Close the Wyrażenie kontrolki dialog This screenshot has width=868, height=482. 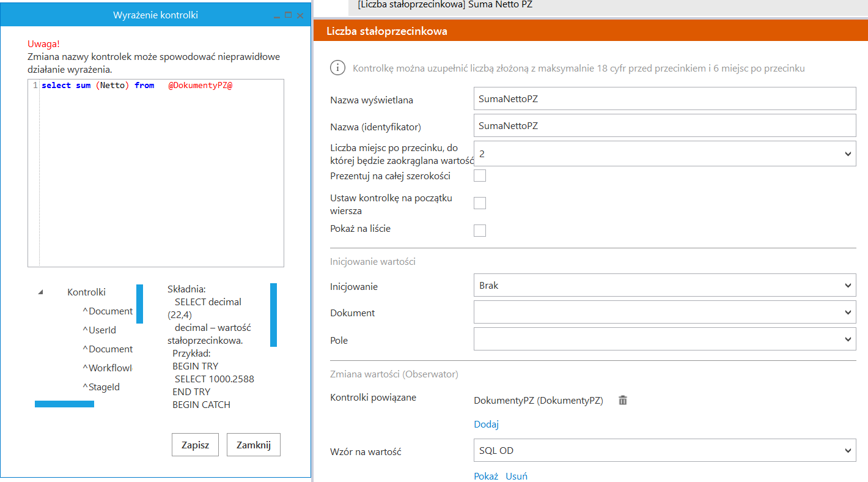click(300, 15)
